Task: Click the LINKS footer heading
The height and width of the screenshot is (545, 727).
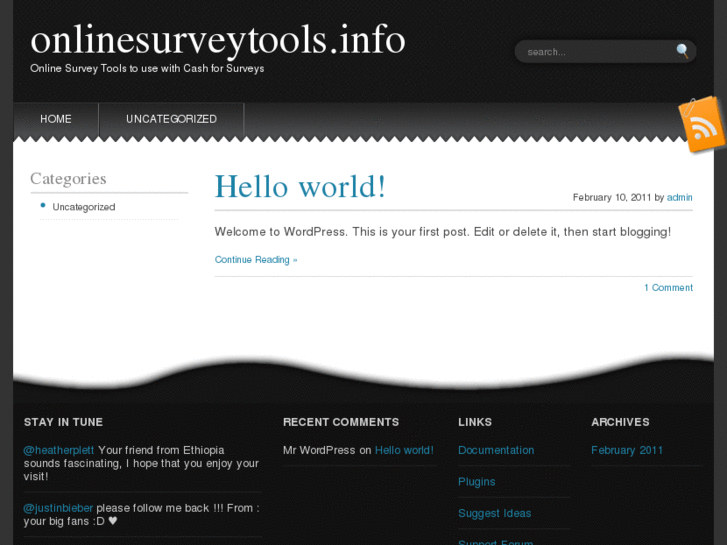Action: pos(475,422)
